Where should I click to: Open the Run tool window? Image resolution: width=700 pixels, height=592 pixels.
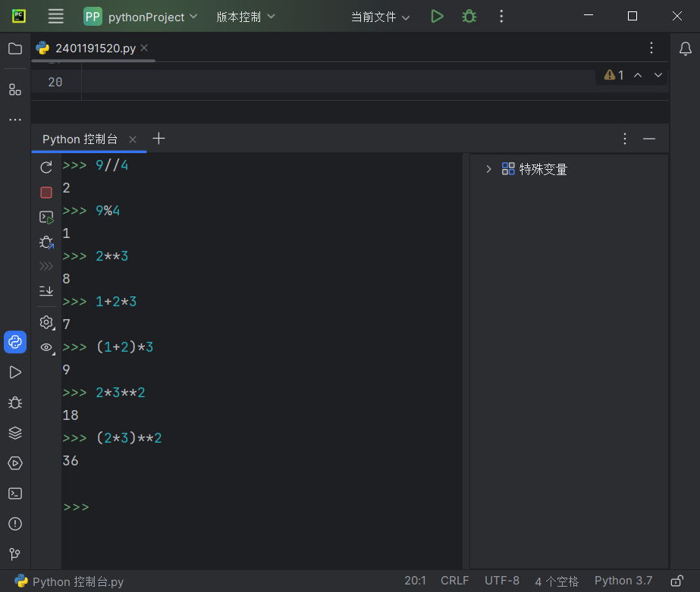tap(15, 372)
